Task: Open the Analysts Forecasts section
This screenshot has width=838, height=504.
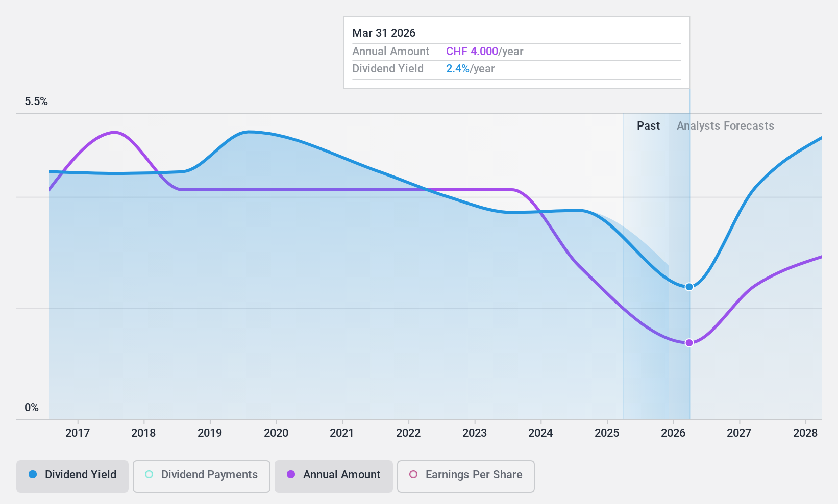Action: tap(725, 125)
